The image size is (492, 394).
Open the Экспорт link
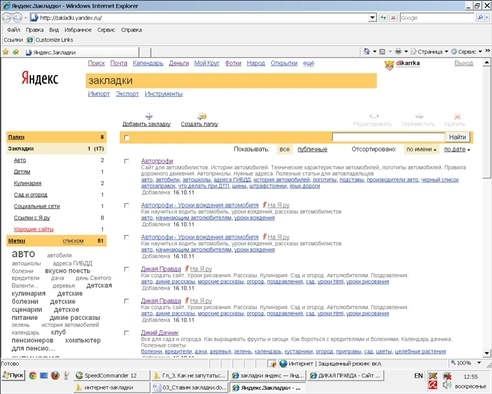tap(127, 94)
